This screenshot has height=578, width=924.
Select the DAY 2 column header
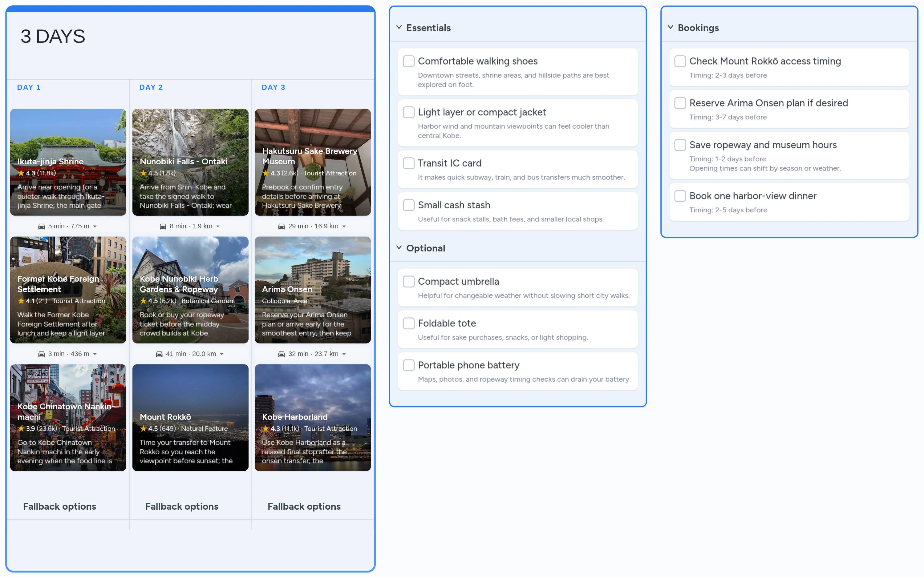pyautogui.click(x=151, y=87)
